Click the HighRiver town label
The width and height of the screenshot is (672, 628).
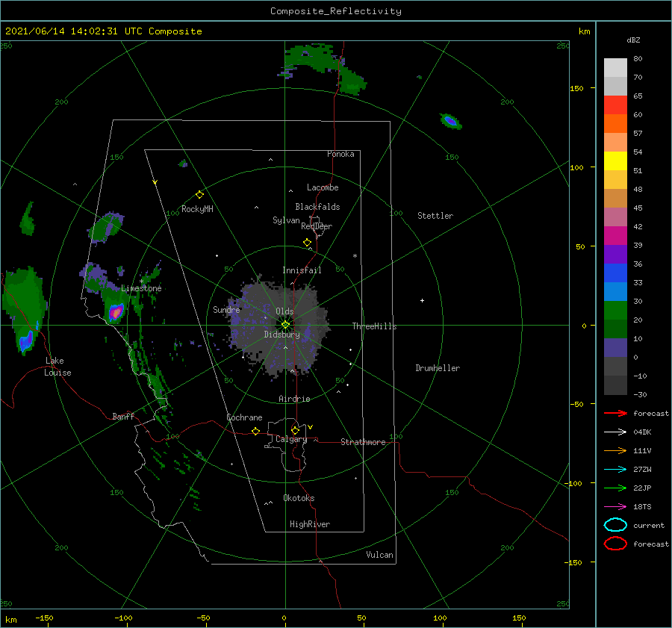click(x=310, y=524)
